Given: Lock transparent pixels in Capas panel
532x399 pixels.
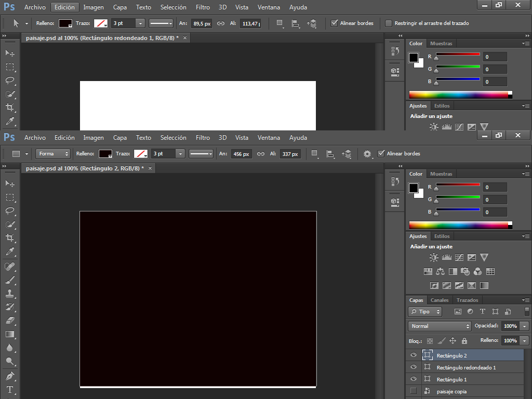Looking at the screenshot, I should coord(430,341).
